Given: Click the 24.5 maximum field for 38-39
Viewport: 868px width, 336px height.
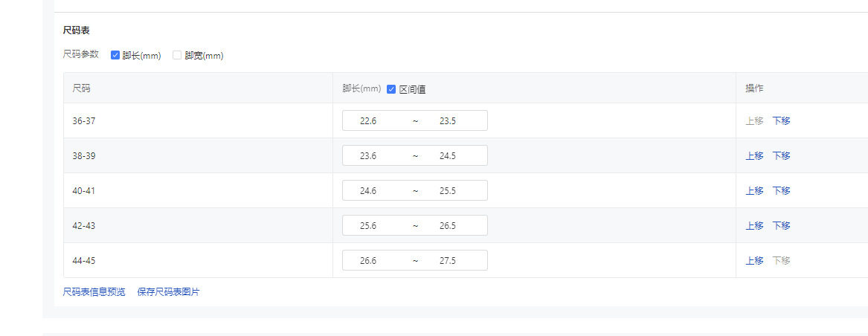Looking at the screenshot, I should (448, 155).
